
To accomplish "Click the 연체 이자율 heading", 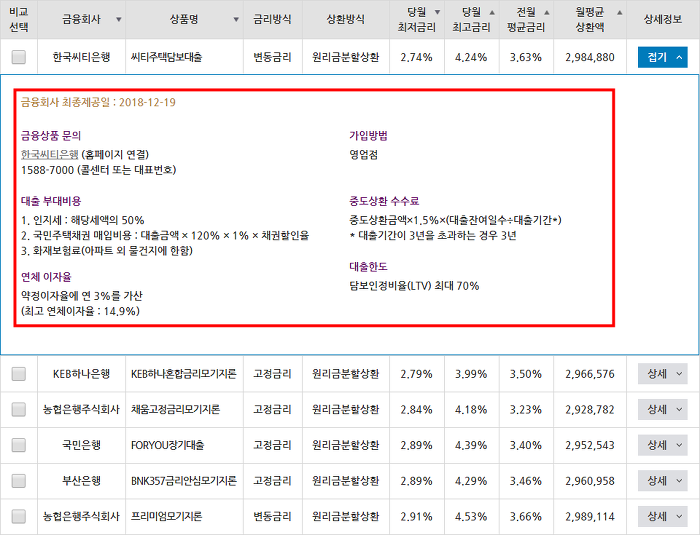I will tap(46, 277).
